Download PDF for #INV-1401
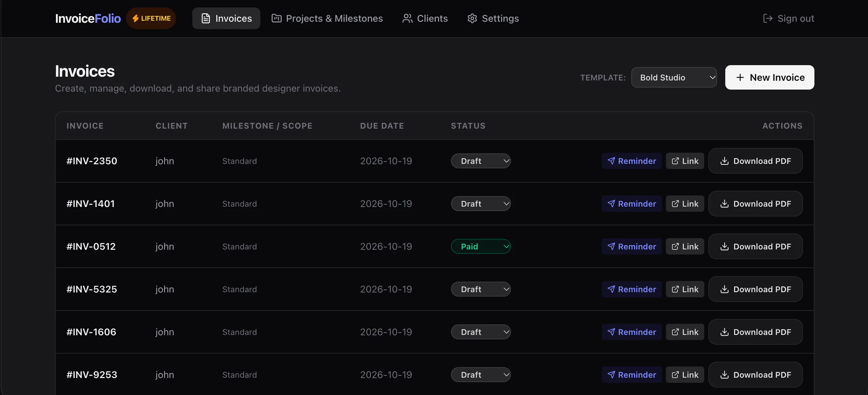868x395 pixels. click(x=755, y=204)
